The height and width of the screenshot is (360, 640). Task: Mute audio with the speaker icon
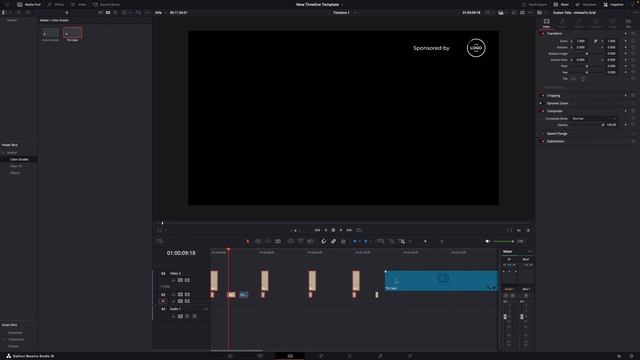(487, 241)
